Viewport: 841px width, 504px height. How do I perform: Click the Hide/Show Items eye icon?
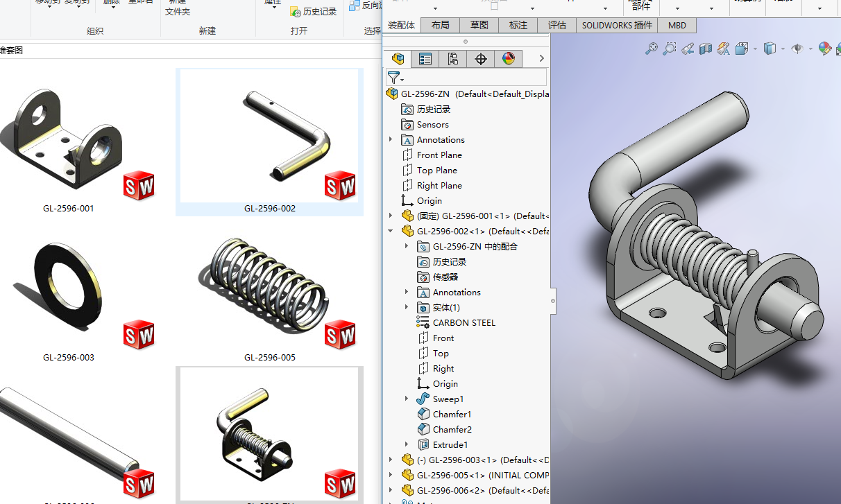(x=797, y=49)
